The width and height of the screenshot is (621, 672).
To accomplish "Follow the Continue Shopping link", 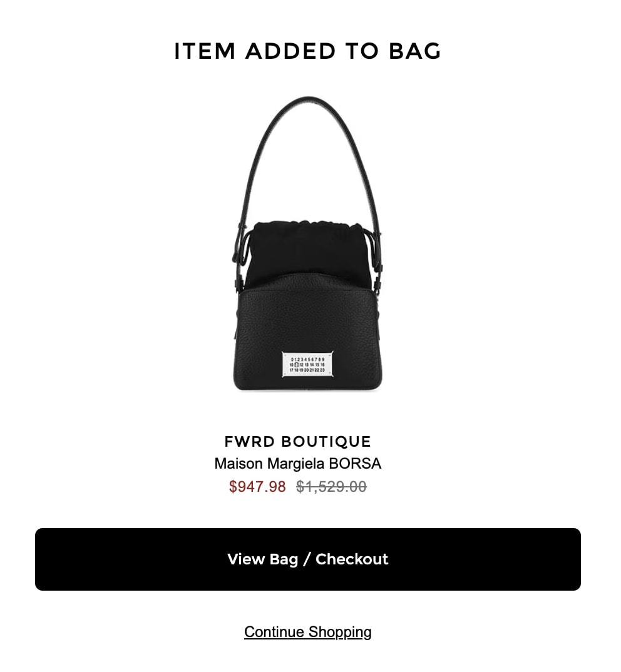I will point(308,632).
